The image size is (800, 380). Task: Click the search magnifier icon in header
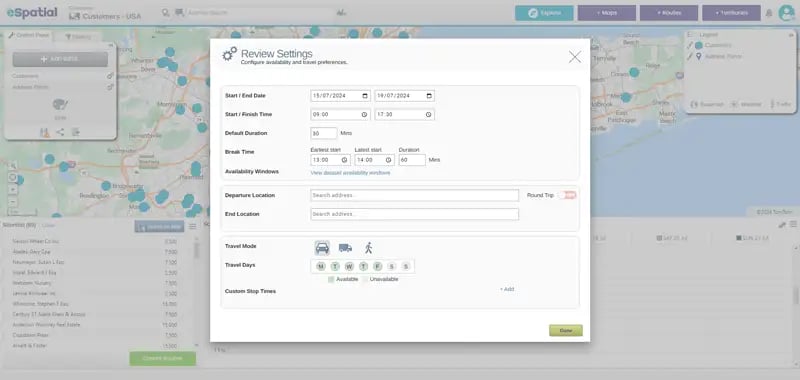(x=165, y=12)
